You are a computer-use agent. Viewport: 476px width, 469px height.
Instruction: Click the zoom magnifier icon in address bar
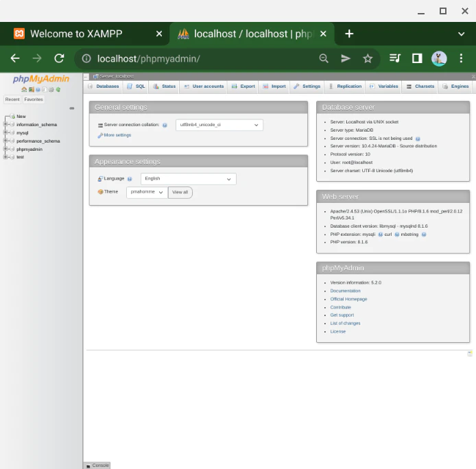click(x=324, y=58)
